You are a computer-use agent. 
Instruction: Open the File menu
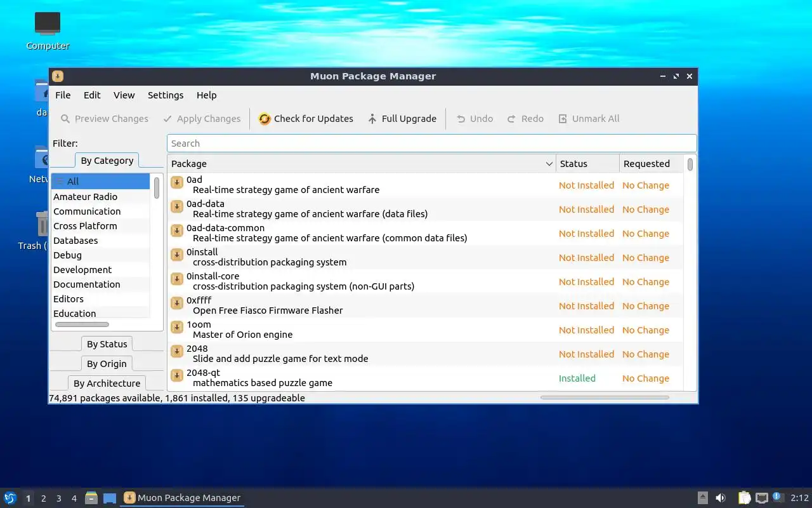[63, 95]
